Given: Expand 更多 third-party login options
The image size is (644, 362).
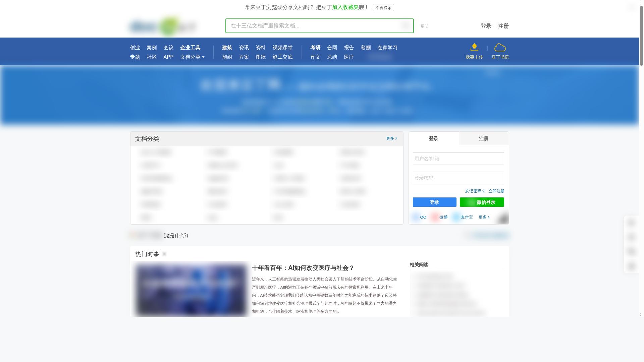Looking at the screenshot, I should coord(484,217).
